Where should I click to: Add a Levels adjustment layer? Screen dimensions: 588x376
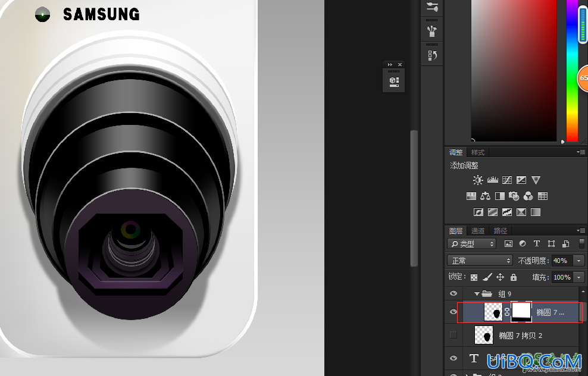click(x=492, y=180)
